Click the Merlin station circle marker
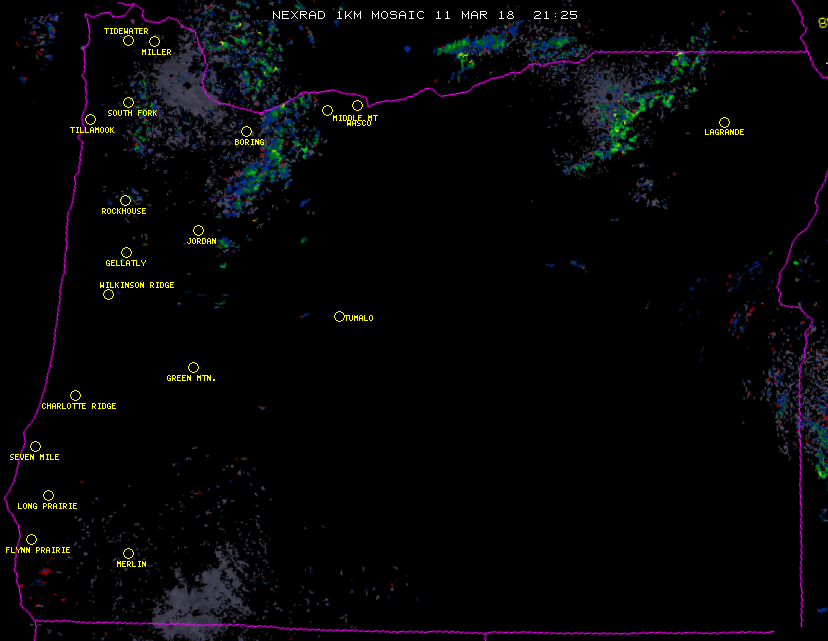 pyautogui.click(x=128, y=554)
